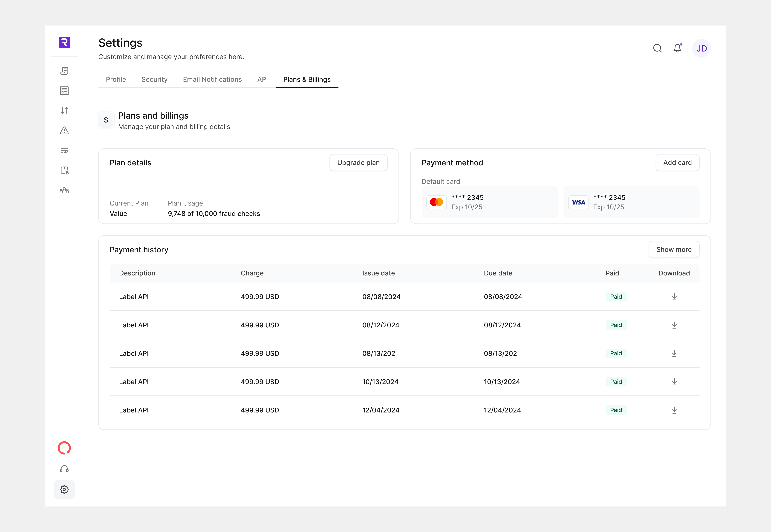Open the notifications bell
771x532 pixels.
click(x=677, y=48)
